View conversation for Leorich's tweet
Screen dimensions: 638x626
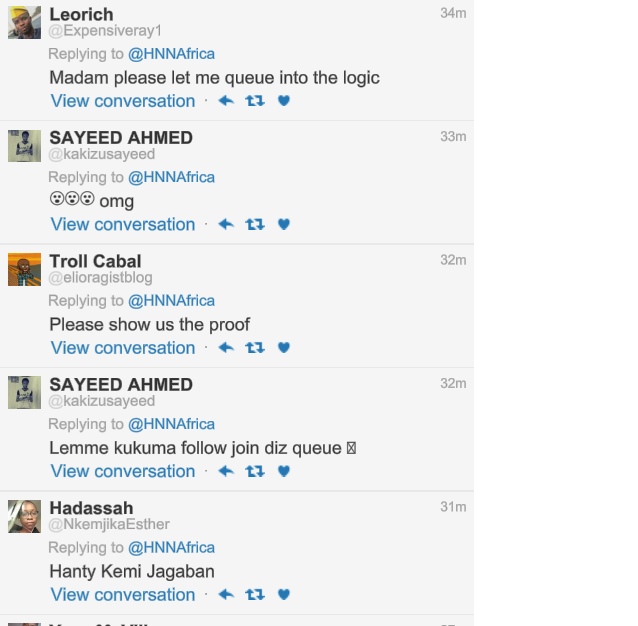tap(123, 101)
